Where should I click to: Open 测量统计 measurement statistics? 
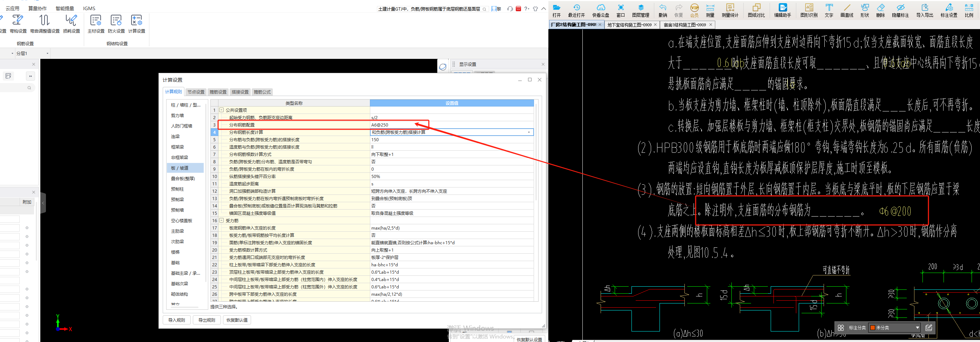(730, 10)
